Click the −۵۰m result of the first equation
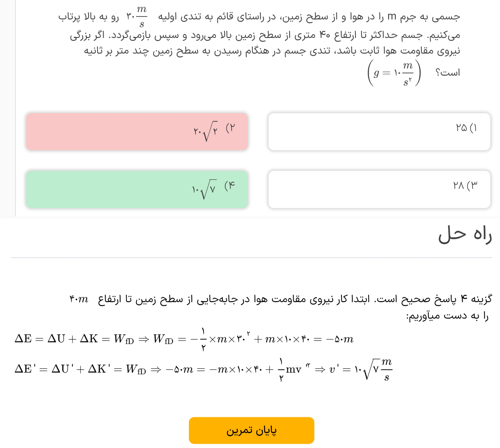 (x=340, y=339)
